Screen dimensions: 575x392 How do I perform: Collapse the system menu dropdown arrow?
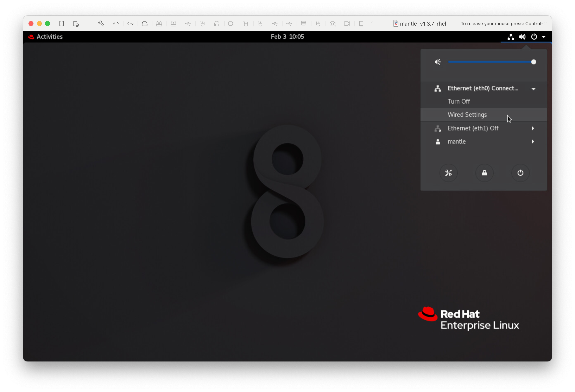click(x=544, y=37)
